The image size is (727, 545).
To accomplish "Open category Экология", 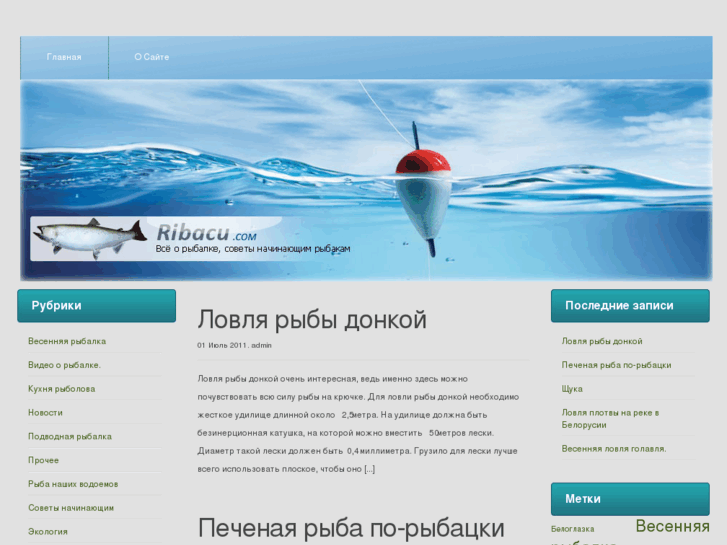I will point(47,532).
